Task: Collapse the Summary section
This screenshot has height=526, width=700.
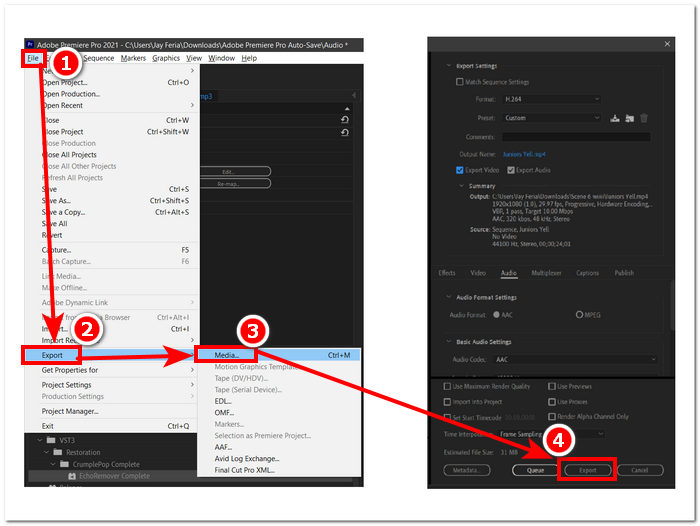Action: [x=462, y=186]
